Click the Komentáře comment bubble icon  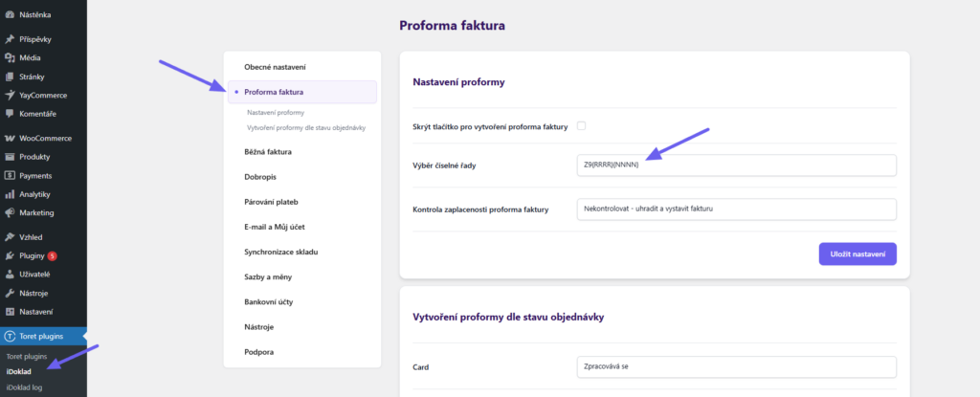pyautogui.click(x=10, y=114)
